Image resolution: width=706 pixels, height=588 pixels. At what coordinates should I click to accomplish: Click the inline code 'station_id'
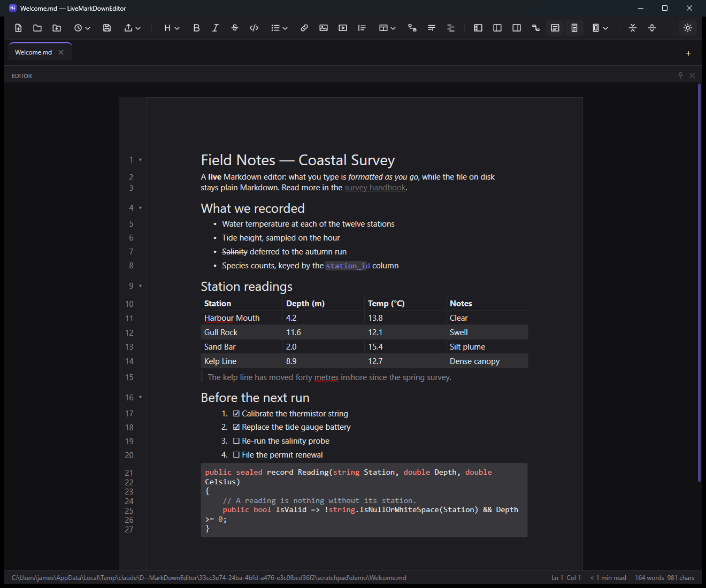click(348, 266)
